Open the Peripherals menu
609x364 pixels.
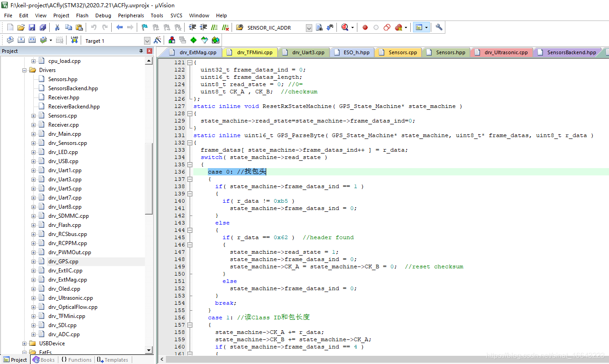[131, 15]
